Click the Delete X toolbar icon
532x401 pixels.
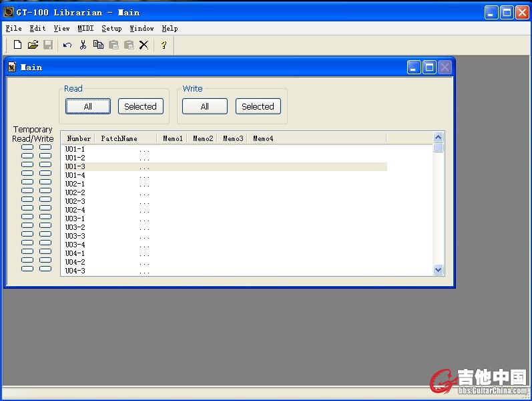pyautogui.click(x=144, y=45)
